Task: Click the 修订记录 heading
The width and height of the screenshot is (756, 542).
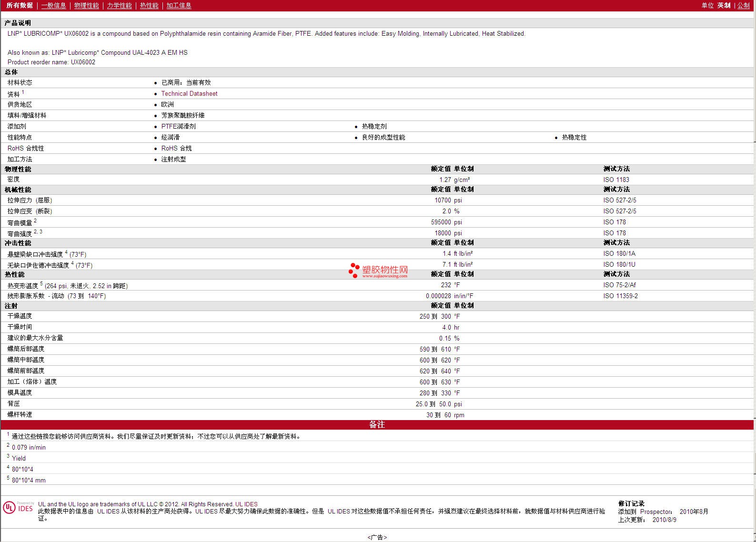Action: point(631,503)
